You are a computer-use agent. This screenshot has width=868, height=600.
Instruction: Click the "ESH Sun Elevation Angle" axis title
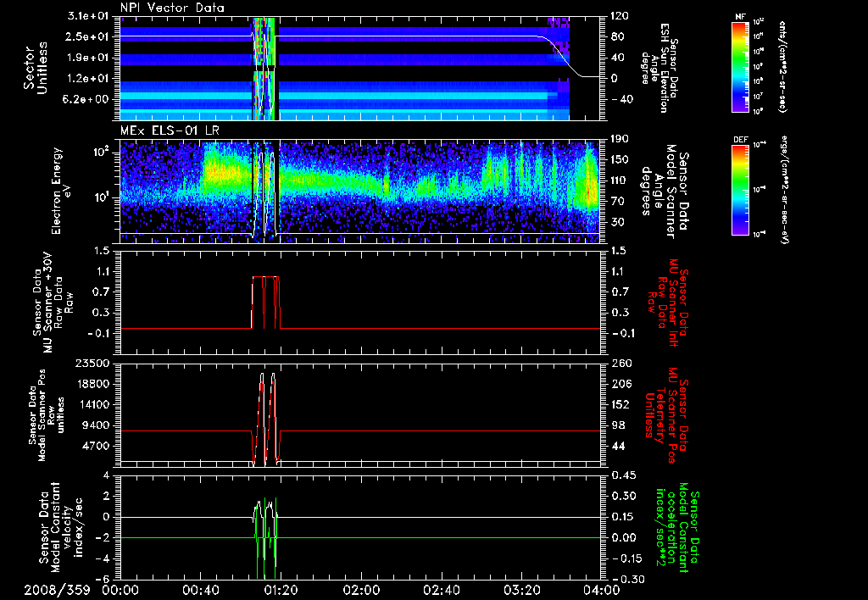coord(659,68)
